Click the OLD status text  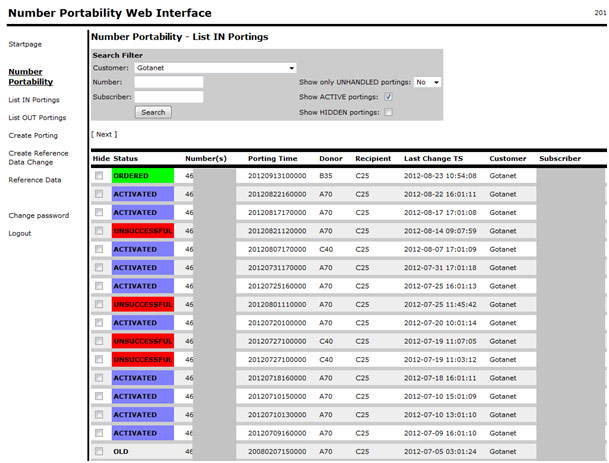click(121, 452)
